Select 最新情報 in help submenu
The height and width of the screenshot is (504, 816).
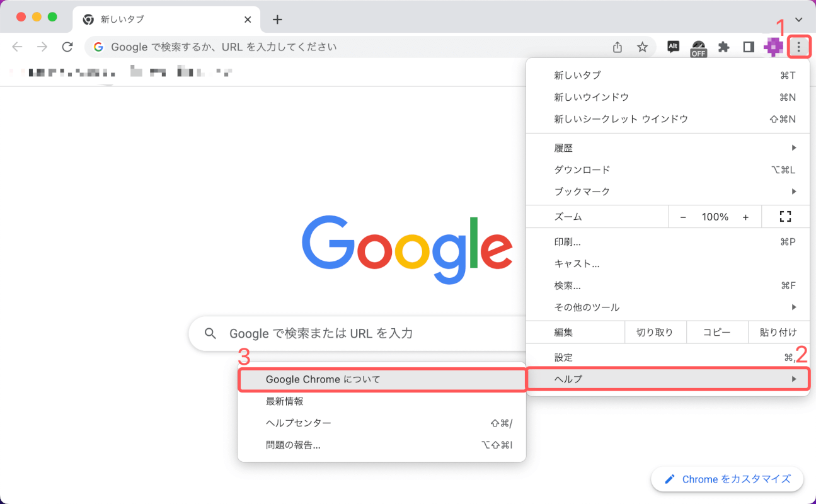[382, 401]
